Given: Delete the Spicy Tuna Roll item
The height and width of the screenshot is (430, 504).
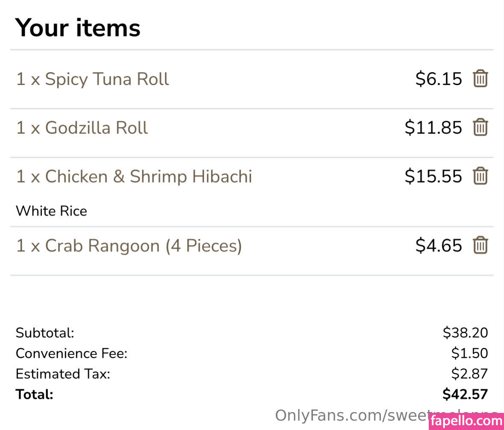Looking at the screenshot, I should (x=480, y=79).
